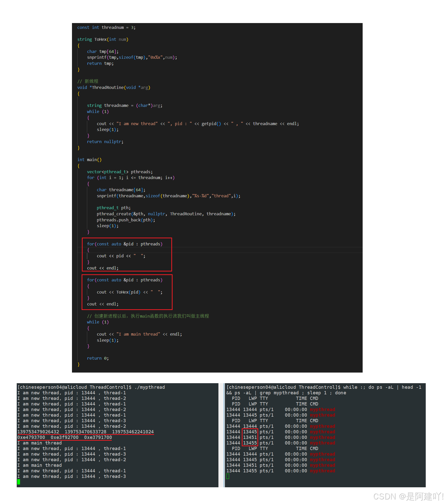Click the 'for (int i = 1; i <= threadnum; i++)' line
445x504 pixels.
pyautogui.click(x=131, y=178)
